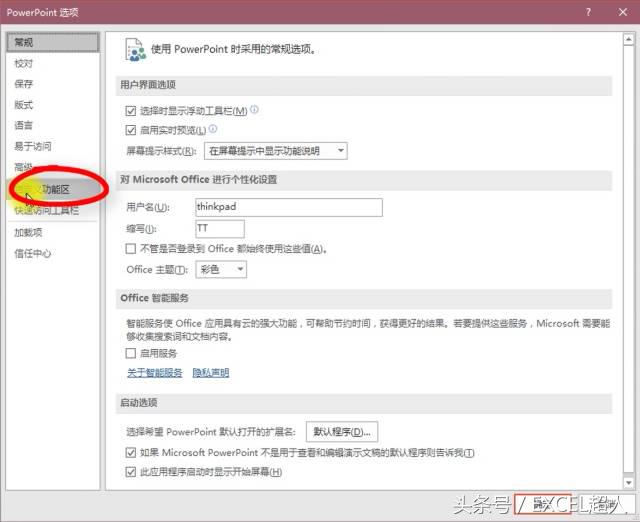Enable 不管是否登录到 Office 都始终使用这些值
The width and height of the screenshot is (640, 522).
tap(131, 249)
